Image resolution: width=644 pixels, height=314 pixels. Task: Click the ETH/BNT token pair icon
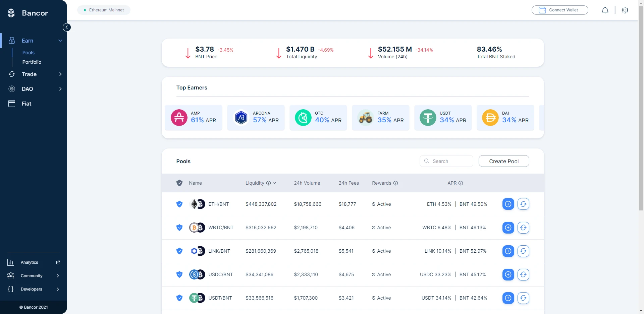(x=197, y=204)
